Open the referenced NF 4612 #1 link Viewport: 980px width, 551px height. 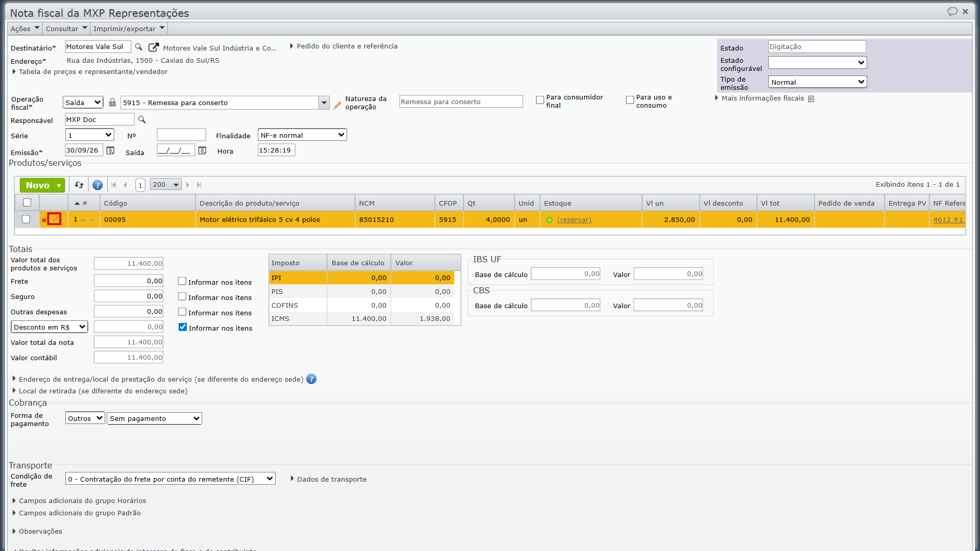click(x=948, y=220)
